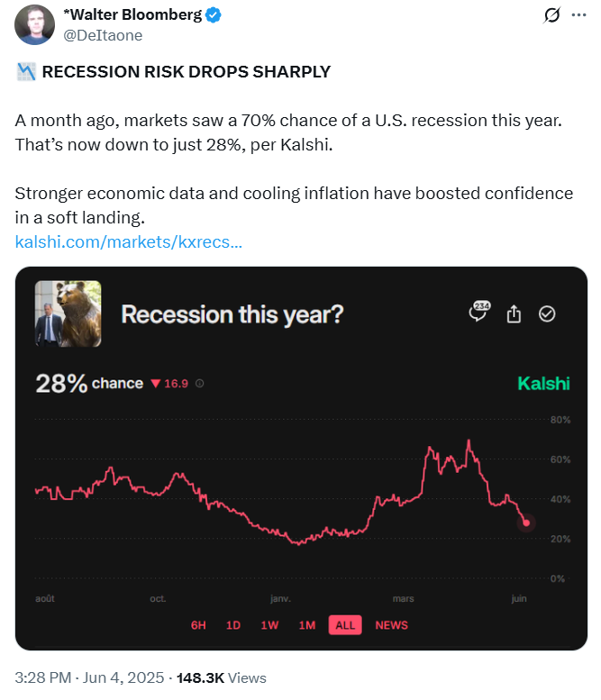Click the Walter Bloomberg display name
Screen dimensions: 601x700
point(132,15)
